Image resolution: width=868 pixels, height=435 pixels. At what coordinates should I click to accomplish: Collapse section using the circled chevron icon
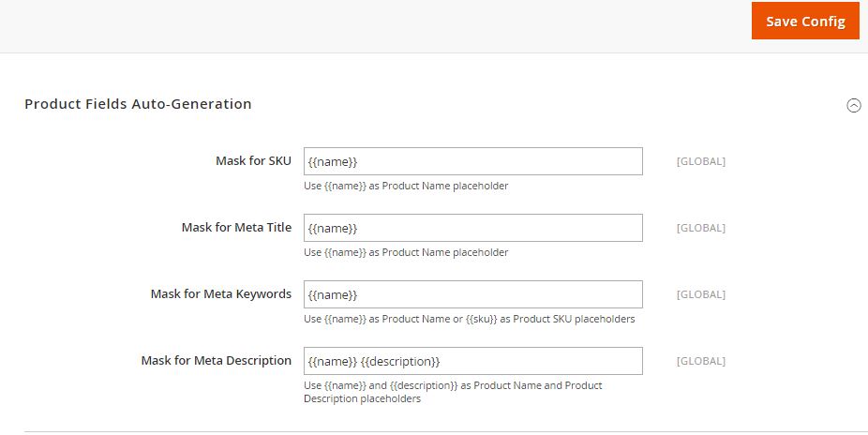pos(853,105)
